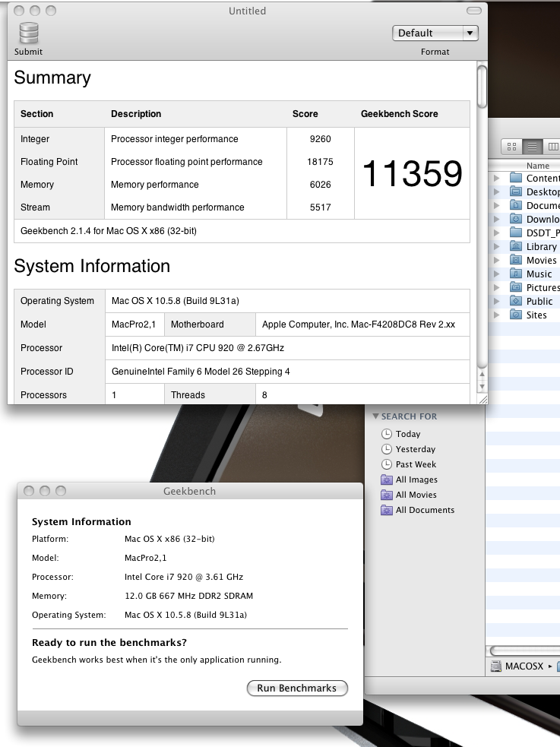This screenshot has height=747, width=560.
Task: Expand the Sites folder disclosure triangle
Action: pyautogui.click(x=497, y=315)
